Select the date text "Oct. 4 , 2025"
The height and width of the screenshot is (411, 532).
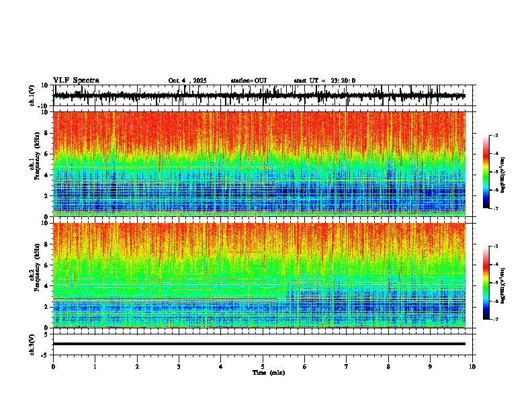187,81
